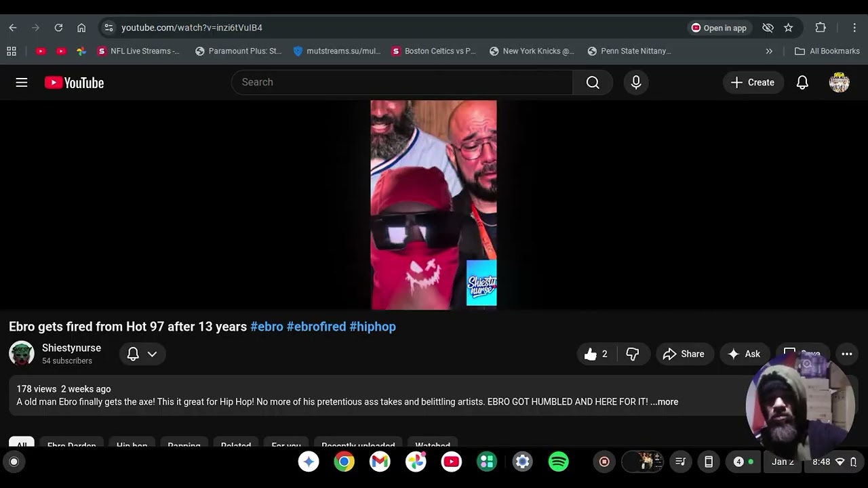This screenshot has height=488, width=868.
Task: Open the NFL Live Streams bookmark
Action: coord(139,51)
